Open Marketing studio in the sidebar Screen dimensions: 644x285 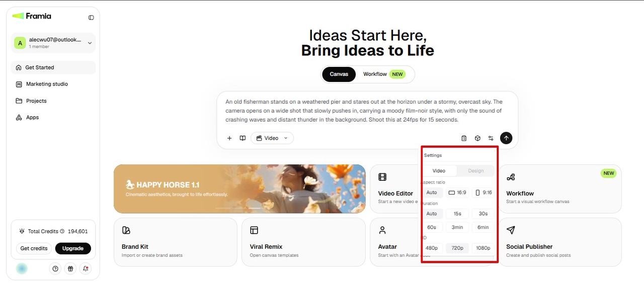(53, 84)
